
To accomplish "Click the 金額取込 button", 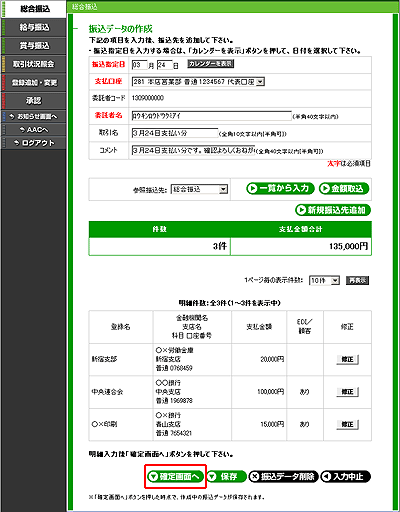I will point(344,189).
